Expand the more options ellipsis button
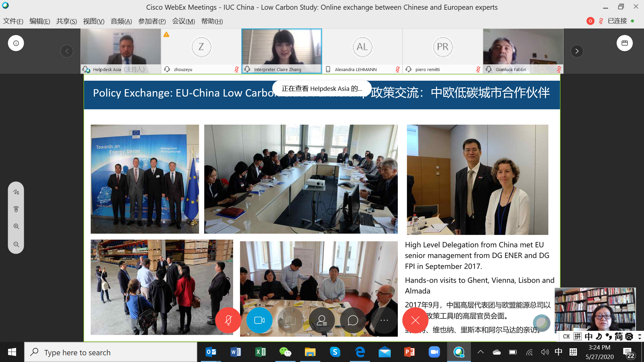 pyautogui.click(x=384, y=320)
